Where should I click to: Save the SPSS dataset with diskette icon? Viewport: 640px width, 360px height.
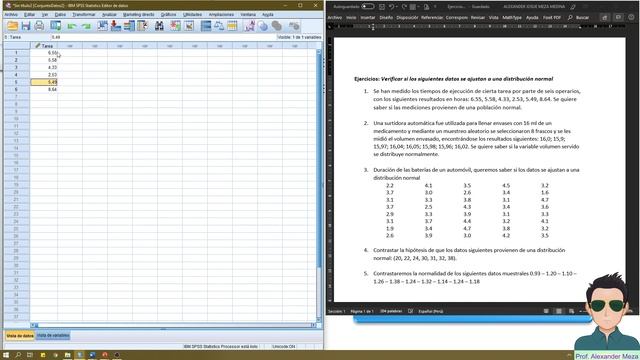[x=26, y=26]
